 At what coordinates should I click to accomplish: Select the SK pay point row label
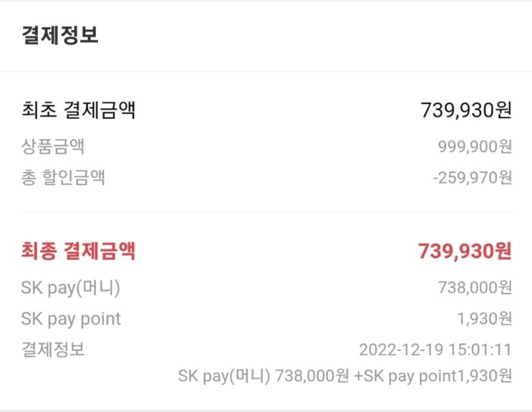(x=71, y=319)
